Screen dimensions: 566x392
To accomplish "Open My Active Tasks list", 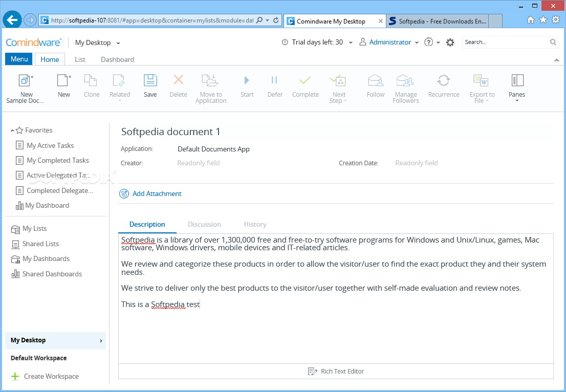I will (45, 145).
